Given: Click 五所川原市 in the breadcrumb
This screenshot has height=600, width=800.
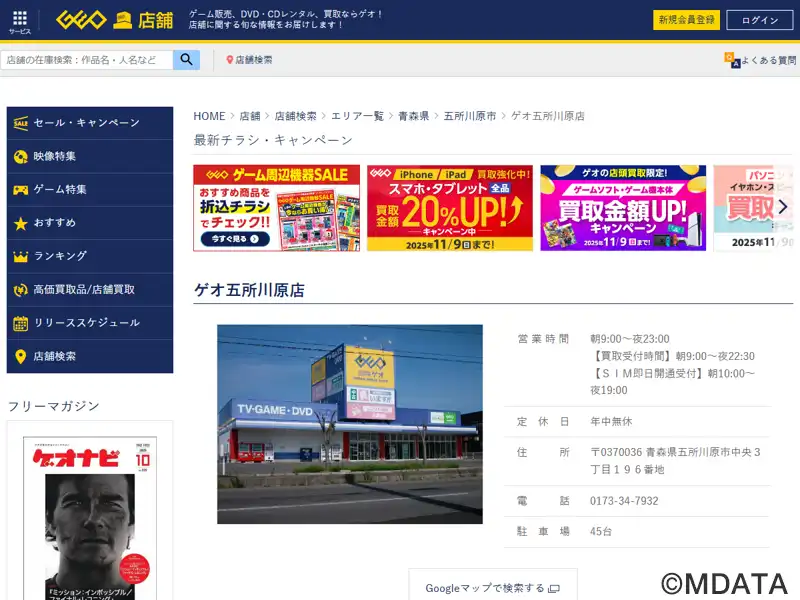Looking at the screenshot, I should (470, 116).
